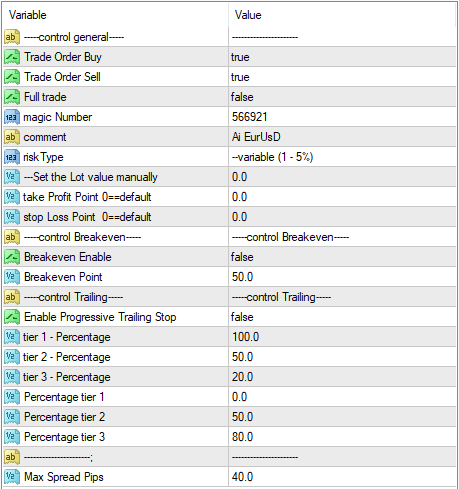Image resolution: width=459 pixels, height=489 pixels.
Task: Select the Trade Order Sell label
Action: point(62,77)
